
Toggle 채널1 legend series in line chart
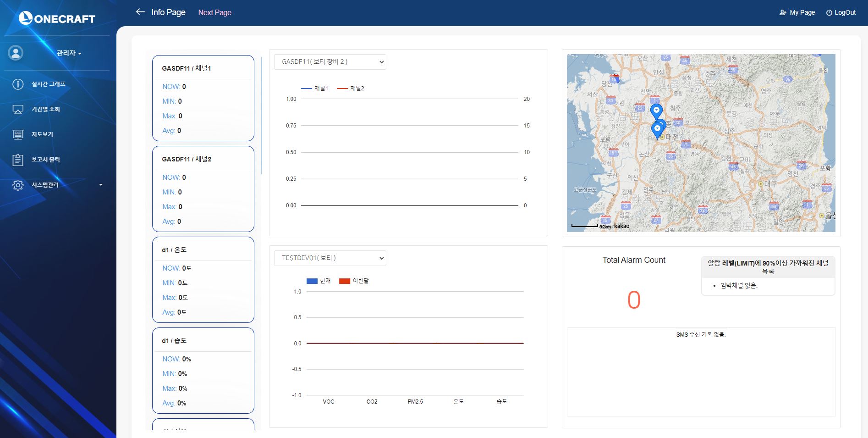[314, 89]
